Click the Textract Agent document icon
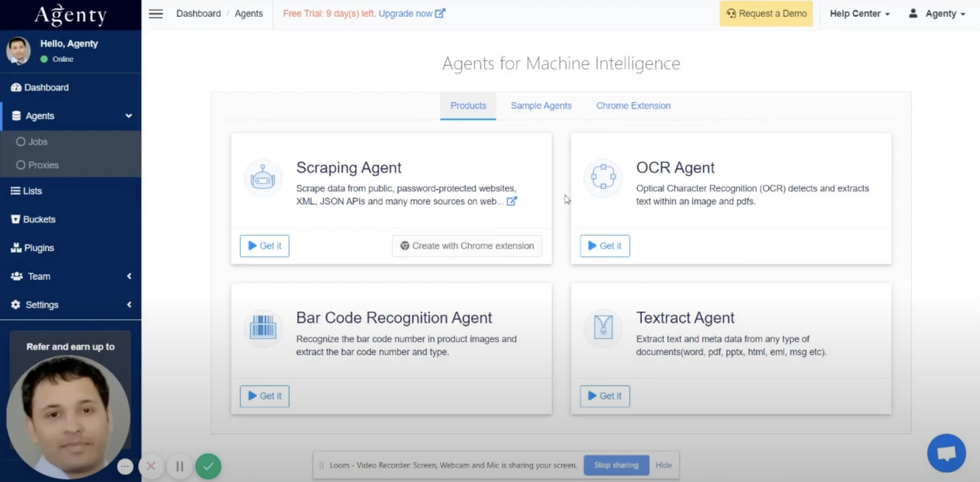This screenshot has width=980, height=482. pos(603,327)
